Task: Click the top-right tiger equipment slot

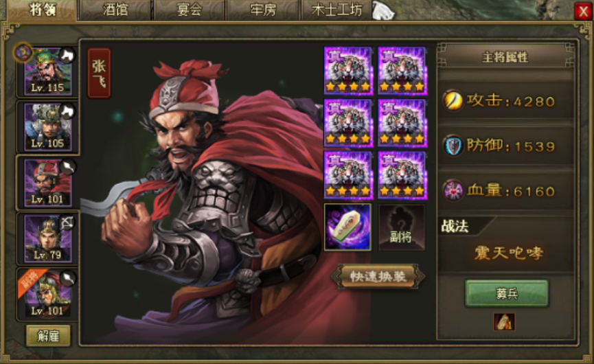Action: pyautogui.click(x=402, y=71)
